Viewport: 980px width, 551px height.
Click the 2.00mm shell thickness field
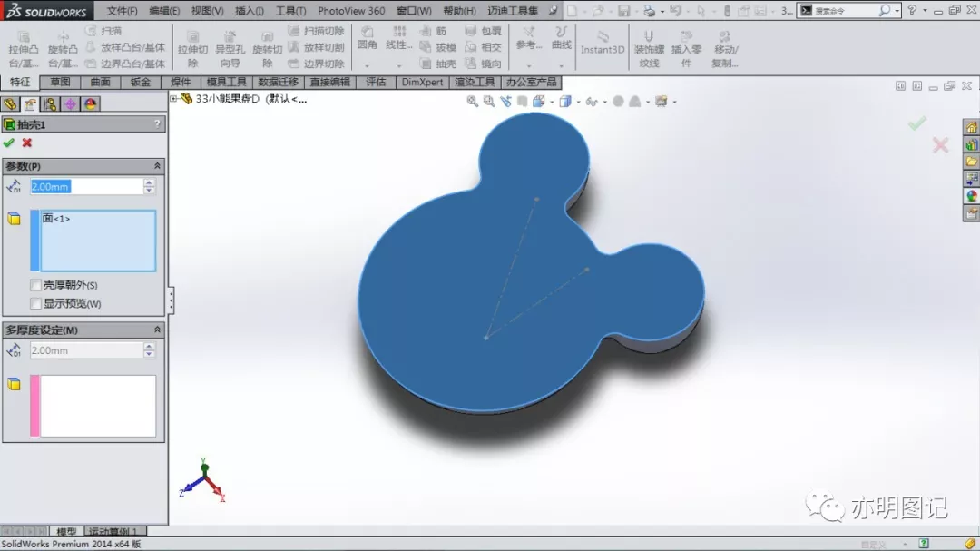coord(86,186)
